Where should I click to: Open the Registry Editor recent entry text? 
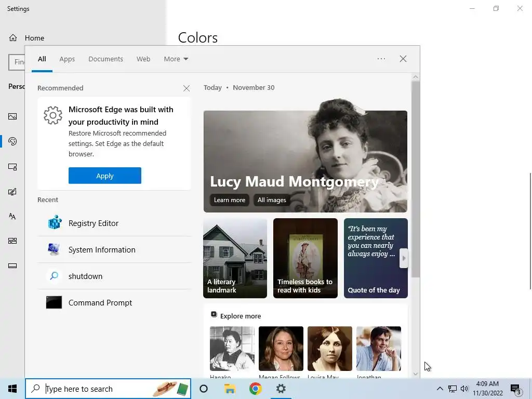tap(94, 223)
